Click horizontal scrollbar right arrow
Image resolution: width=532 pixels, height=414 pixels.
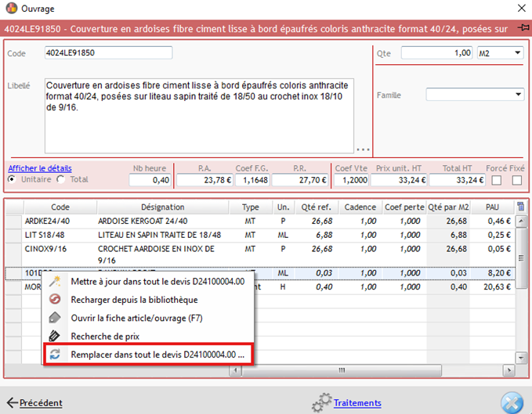tap(508, 370)
